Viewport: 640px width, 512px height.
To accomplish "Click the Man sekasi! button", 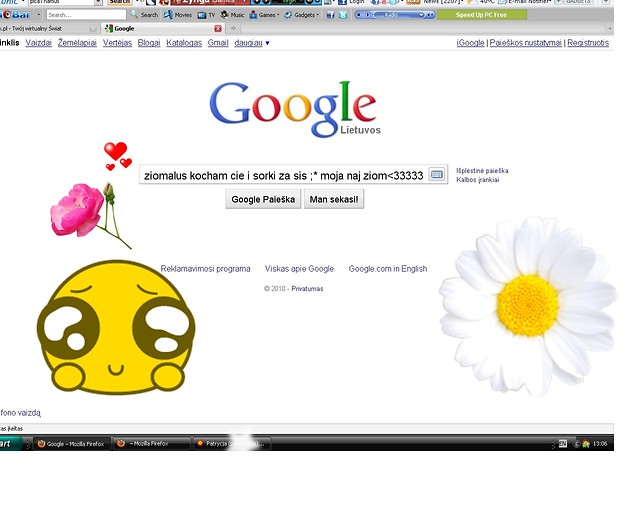I will (334, 199).
